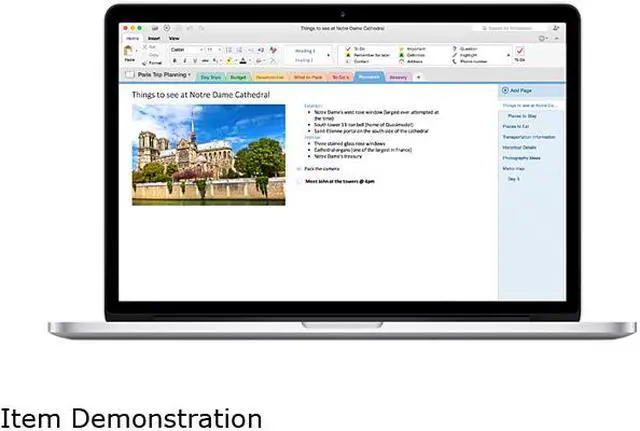Screen dimensions: 640x431
Task: Switch to the Home ribbon tab
Action: pyautogui.click(x=133, y=38)
